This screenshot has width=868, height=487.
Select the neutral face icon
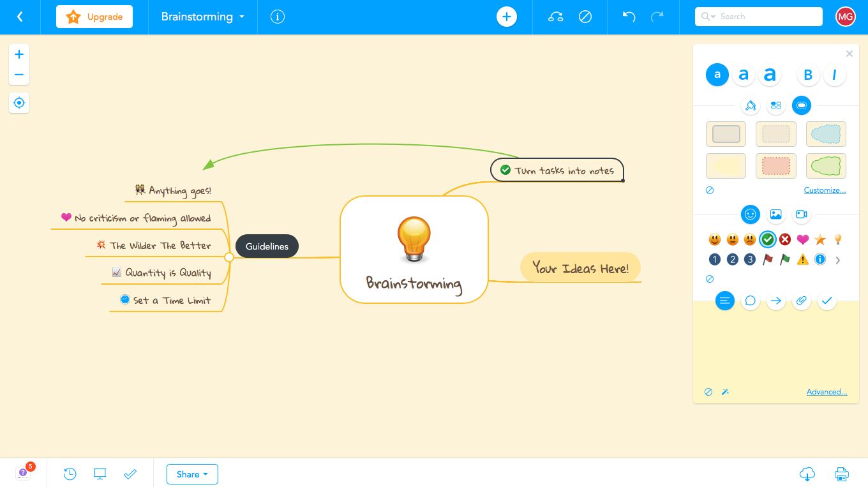[733, 239]
